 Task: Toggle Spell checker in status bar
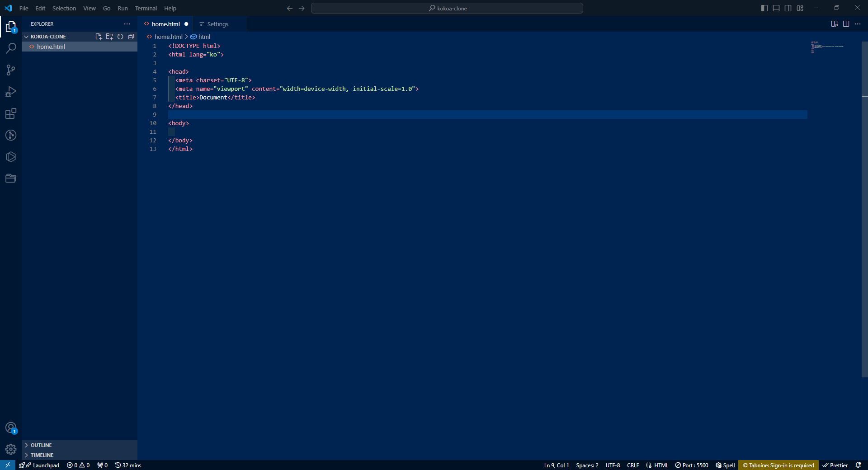point(725,465)
